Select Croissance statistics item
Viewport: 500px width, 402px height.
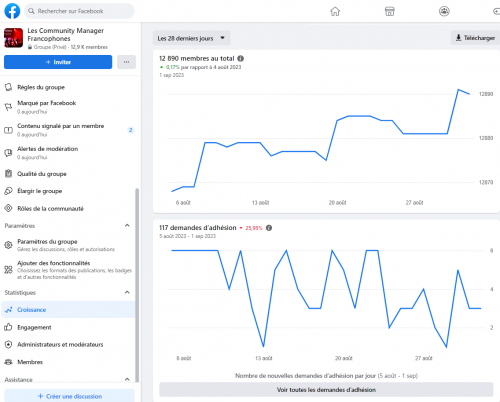[x=68, y=310]
